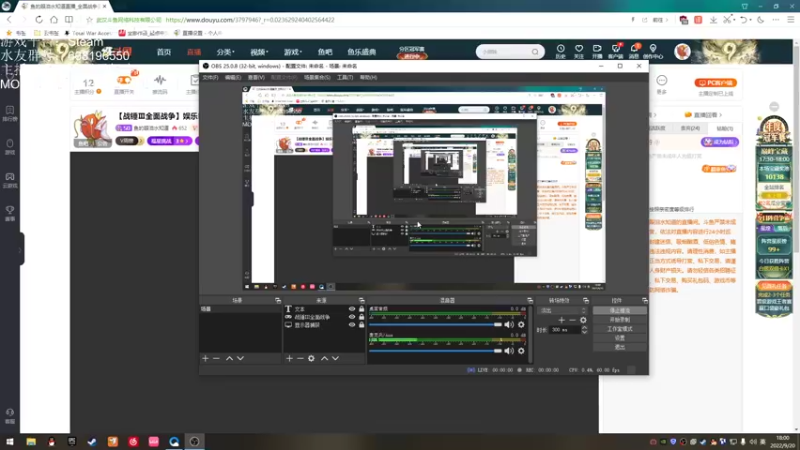Open transition properties gear icon

[583, 320]
